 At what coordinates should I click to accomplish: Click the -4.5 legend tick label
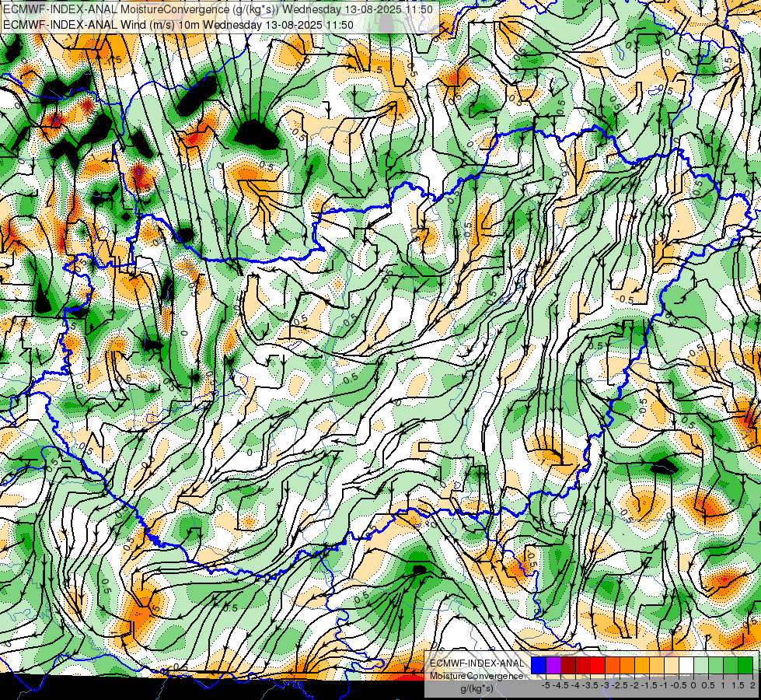click(560, 685)
